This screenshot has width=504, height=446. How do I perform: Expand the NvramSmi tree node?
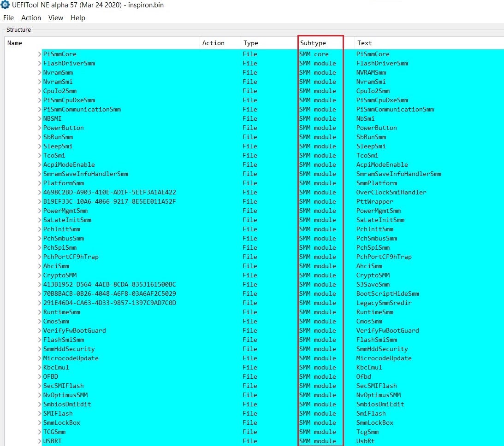pyautogui.click(x=40, y=82)
